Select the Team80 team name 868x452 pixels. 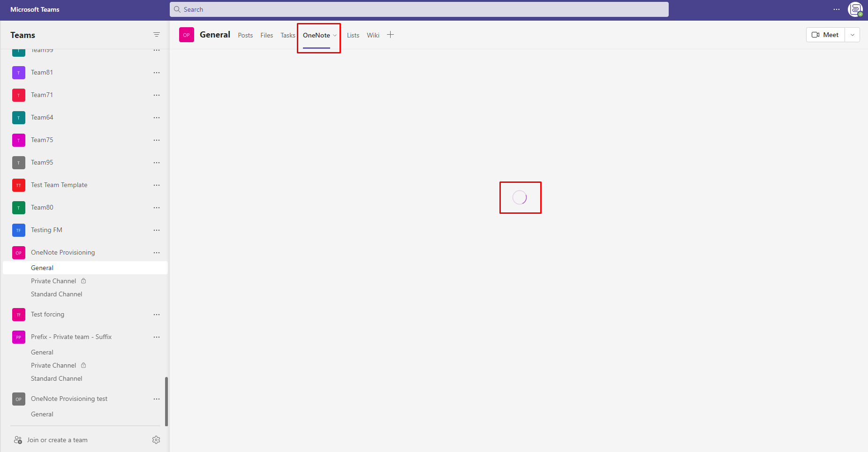coord(42,207)
